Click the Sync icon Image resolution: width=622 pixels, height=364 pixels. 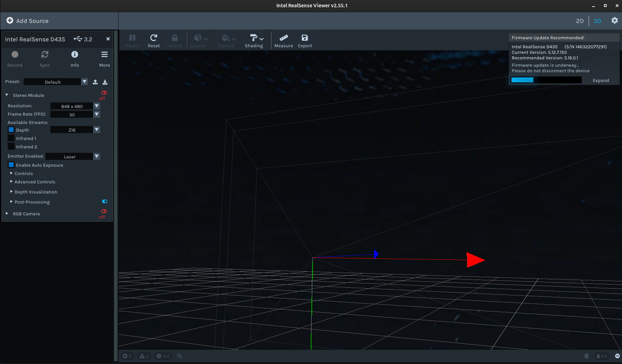[x=45, y=55]
